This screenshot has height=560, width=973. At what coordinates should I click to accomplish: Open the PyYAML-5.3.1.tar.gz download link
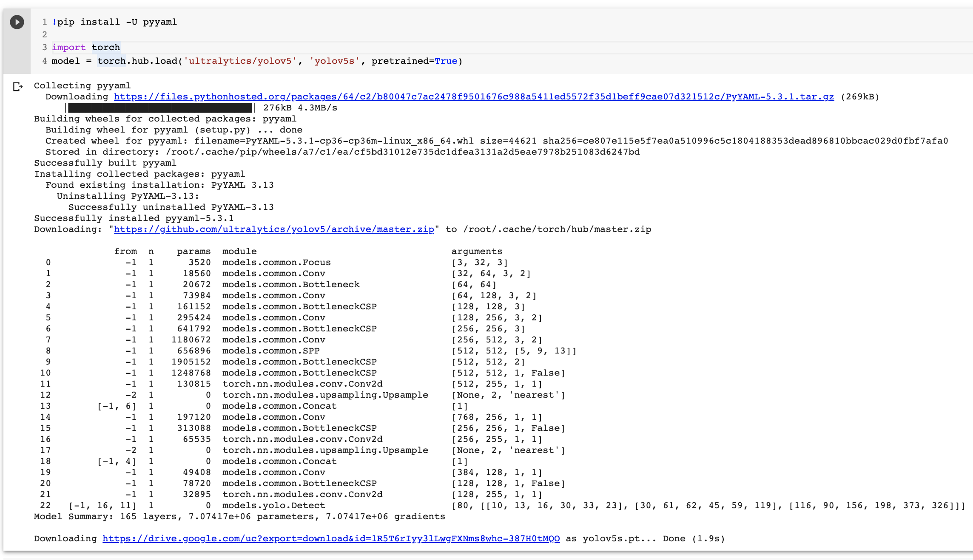(474, 97)
